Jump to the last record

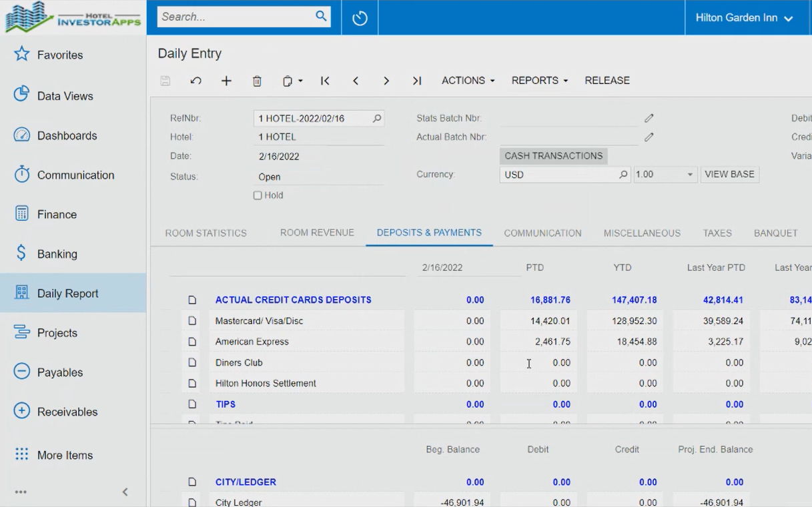(x=417, y=81)
